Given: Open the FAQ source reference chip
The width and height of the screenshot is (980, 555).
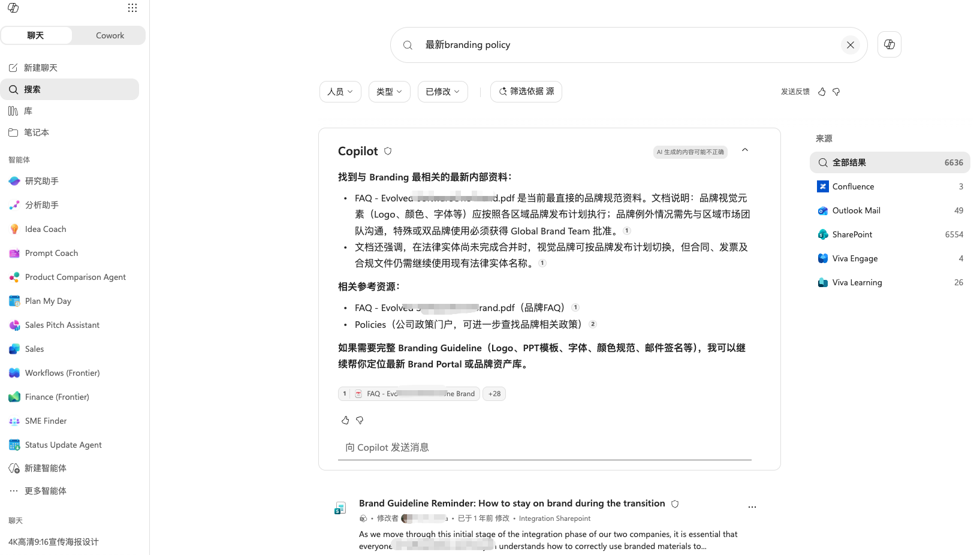Looking at the screenshot, I should (x=409, y=394).
